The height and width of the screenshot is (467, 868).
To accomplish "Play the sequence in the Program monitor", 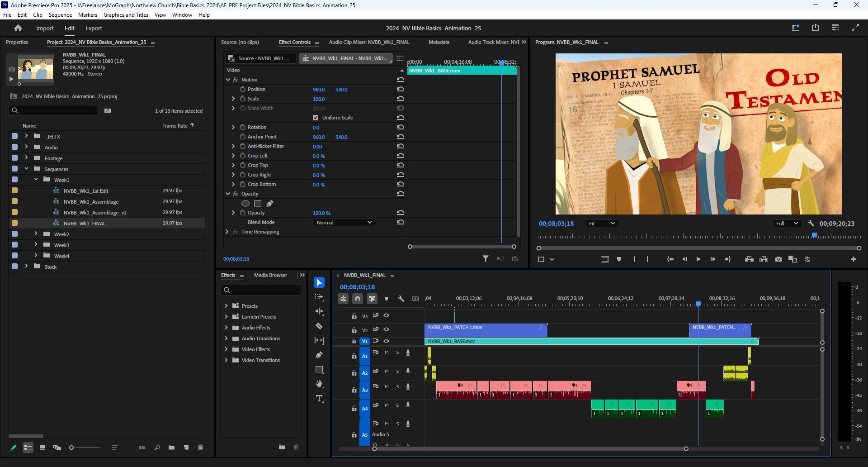I will 698,259.
